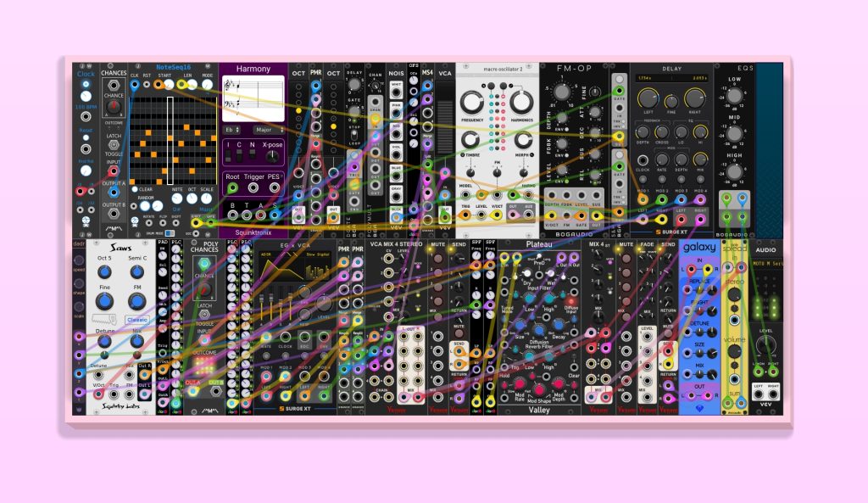Click the FDBK knob in FM-OP
868x503 pixels.
[562, 144]
